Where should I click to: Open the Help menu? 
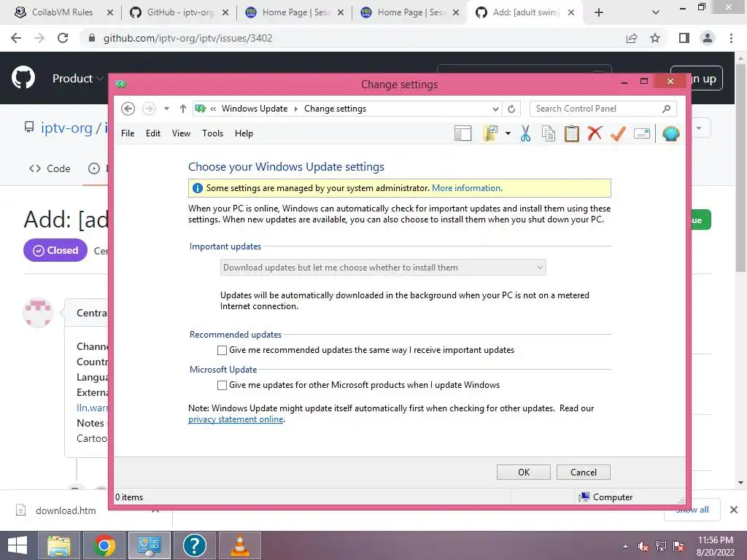pyautogui.click(x=244, y=133)
